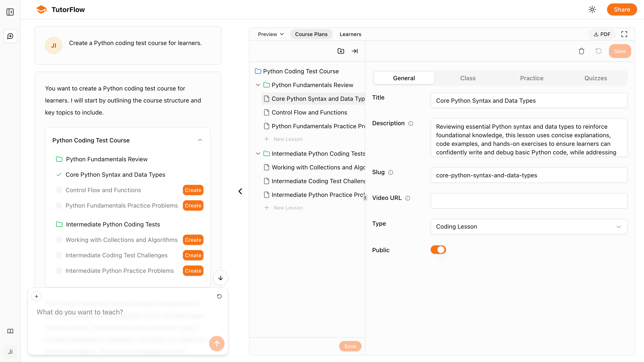This screenshot has width=644, height=362.
Task: Collapse the tree panel using arrow-to-bar icon
Action: [x=355, y=51]
